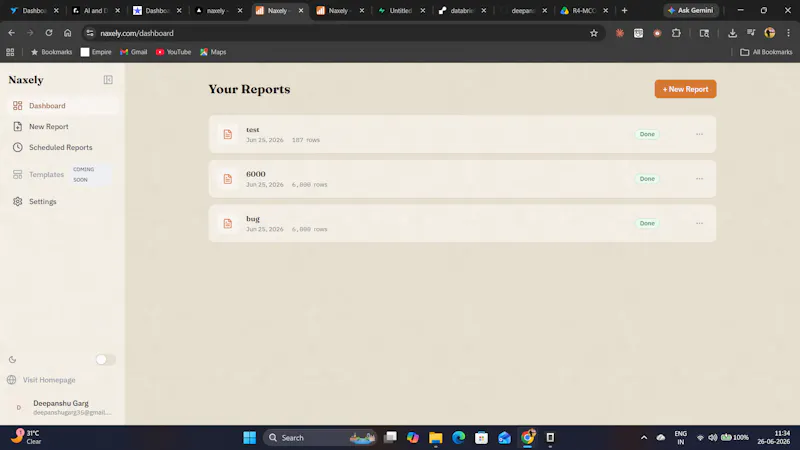The image size is (800, 450).
Task: Click the browser home icon
Action: [x=67, y=33]
